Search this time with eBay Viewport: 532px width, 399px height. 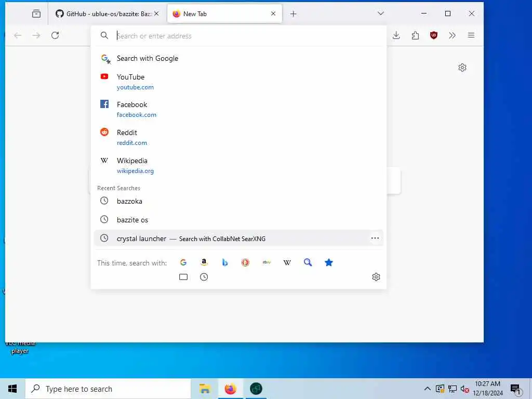tap(267, 262)
